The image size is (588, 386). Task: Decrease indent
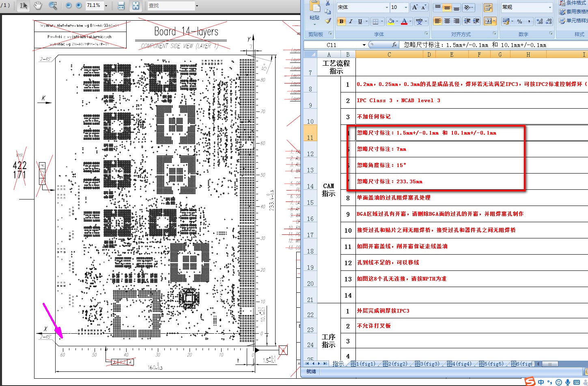467,21
